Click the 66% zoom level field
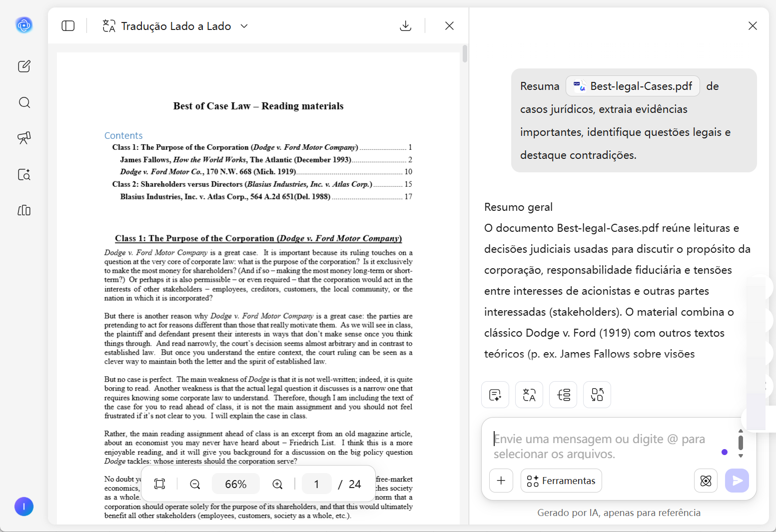 (x=236, y=484)
